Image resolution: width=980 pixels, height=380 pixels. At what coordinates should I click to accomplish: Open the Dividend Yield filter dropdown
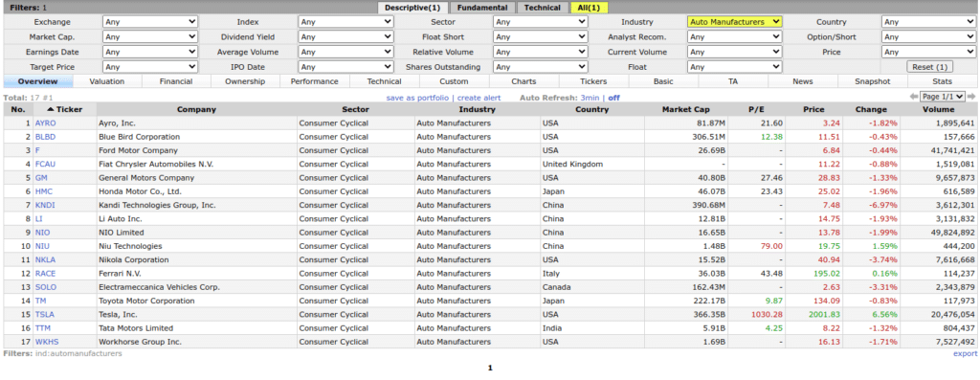345,37
